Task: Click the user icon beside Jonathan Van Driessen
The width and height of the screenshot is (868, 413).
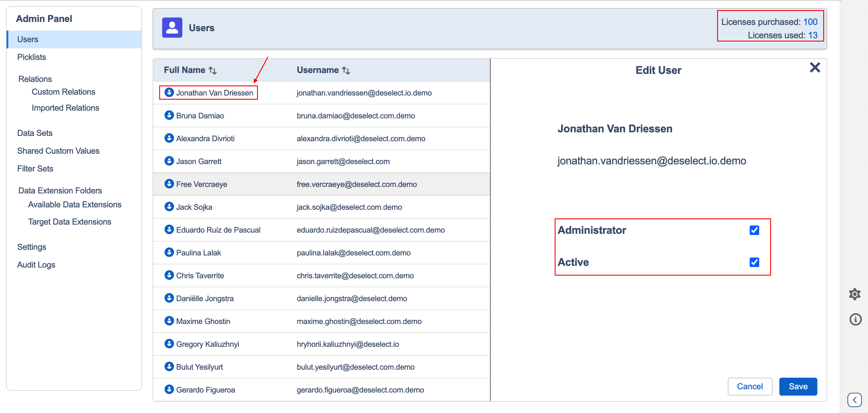Action: coord(169,92)
